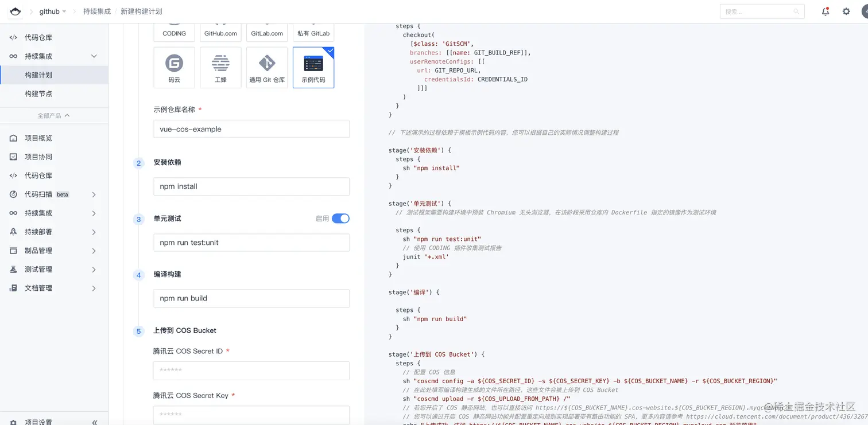Click 新建构建计划 in the breadcrumb

coord(141,11)
